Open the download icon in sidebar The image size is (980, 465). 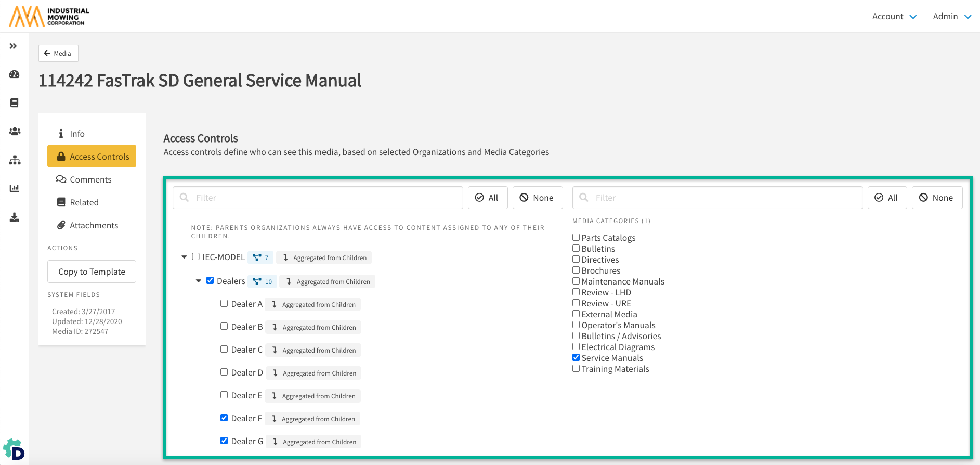click(x=15, y=217)
